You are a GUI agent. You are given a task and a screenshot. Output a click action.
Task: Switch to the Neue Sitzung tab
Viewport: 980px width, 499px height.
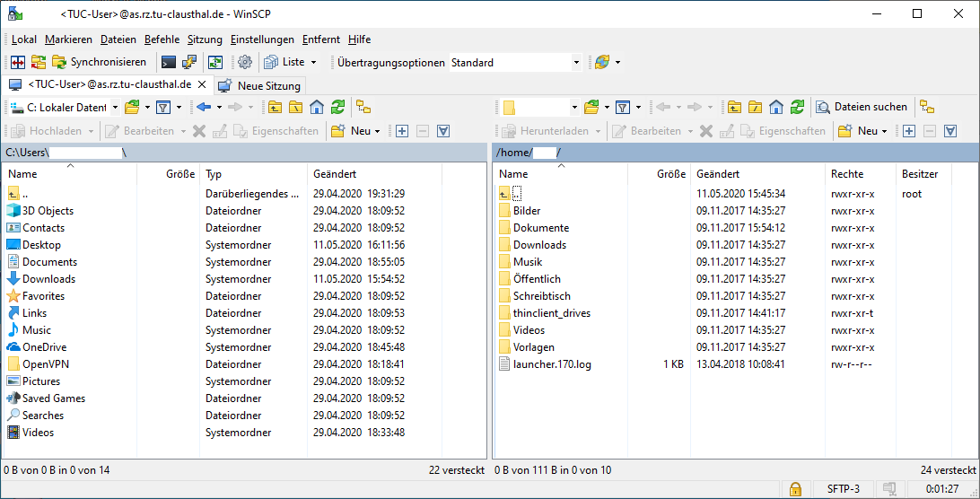(260, 85)
